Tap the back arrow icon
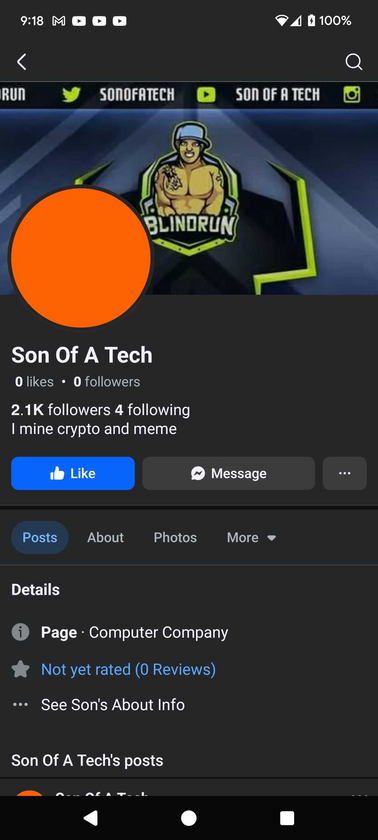Image resolution: width=378 pixels, height=840 pixels. (21, 62)
